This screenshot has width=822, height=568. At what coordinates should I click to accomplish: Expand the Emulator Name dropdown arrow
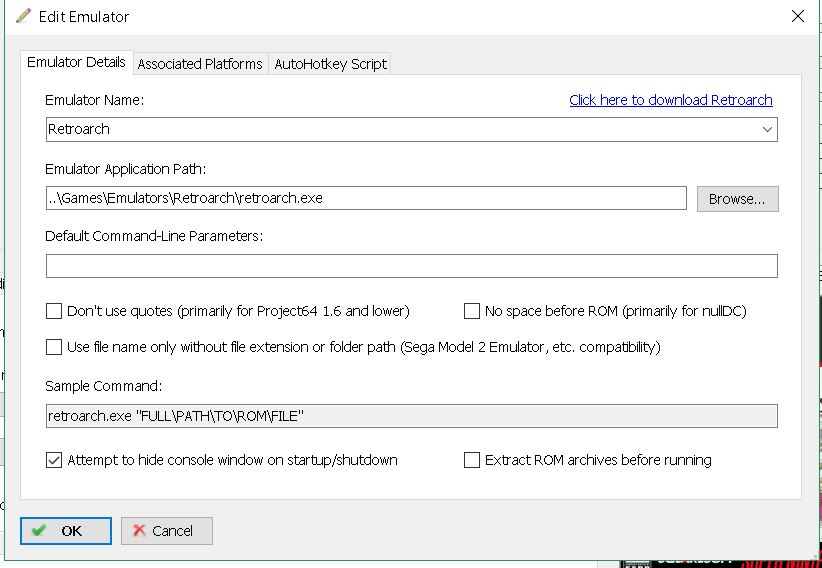tap(767, 129)
